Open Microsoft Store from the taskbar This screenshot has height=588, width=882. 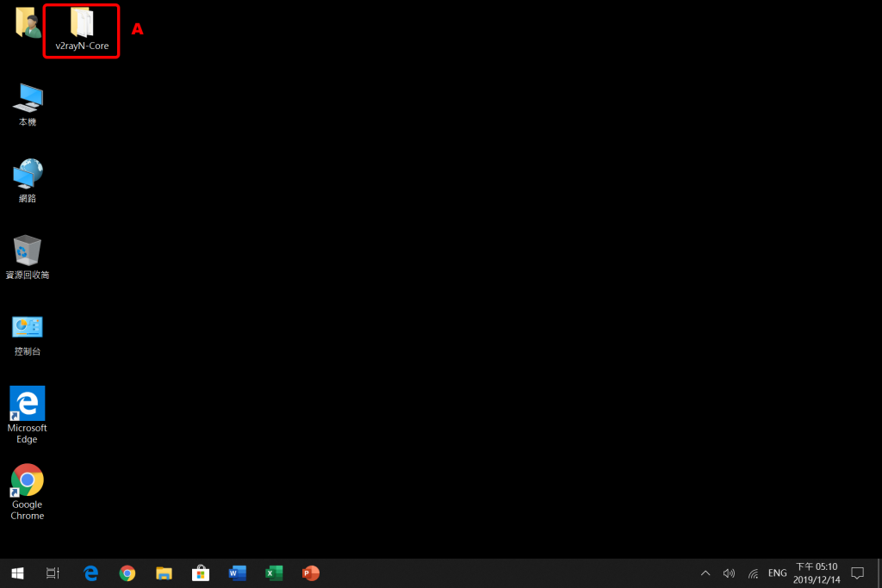pos(200,573)
